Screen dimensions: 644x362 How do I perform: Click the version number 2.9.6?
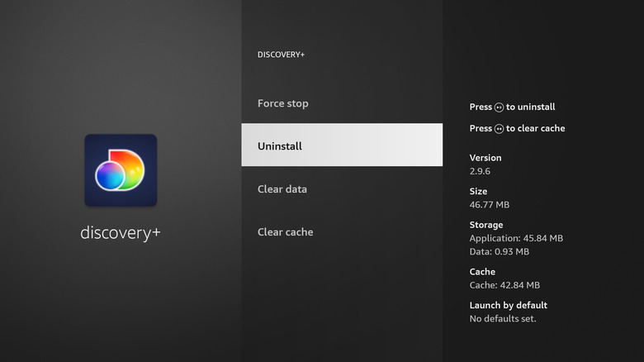[x=481, y=171]
